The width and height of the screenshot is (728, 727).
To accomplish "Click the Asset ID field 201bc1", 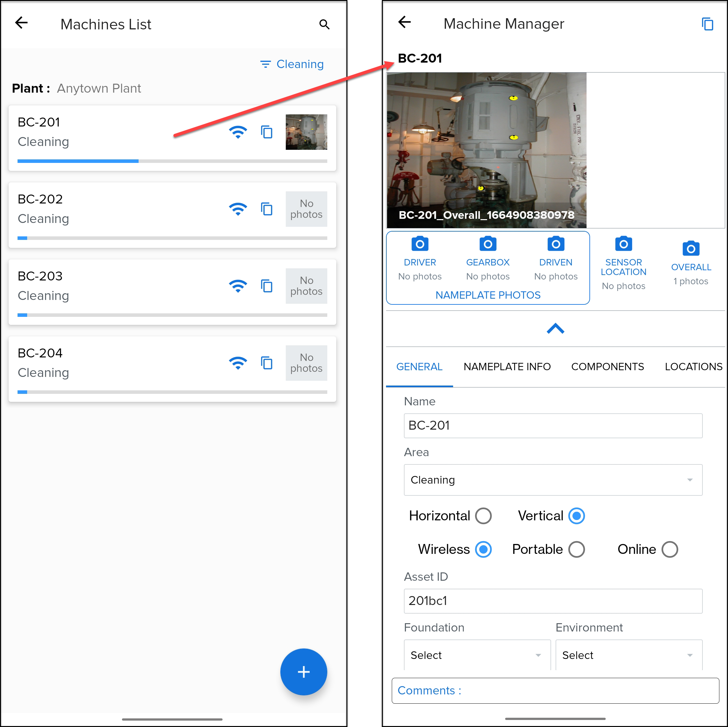I will (x=553, y=601).
